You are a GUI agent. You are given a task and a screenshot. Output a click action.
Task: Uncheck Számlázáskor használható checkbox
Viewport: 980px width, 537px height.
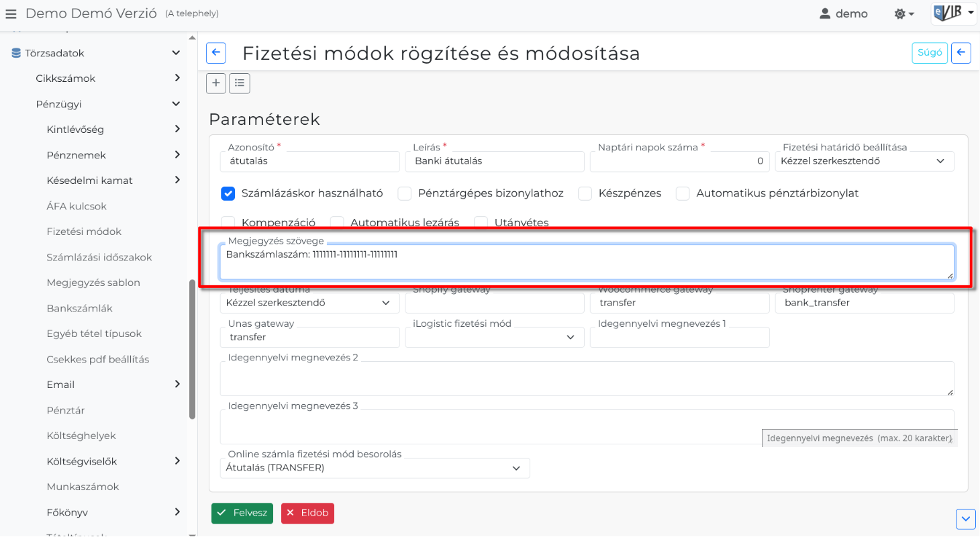[x=228, y=193]
